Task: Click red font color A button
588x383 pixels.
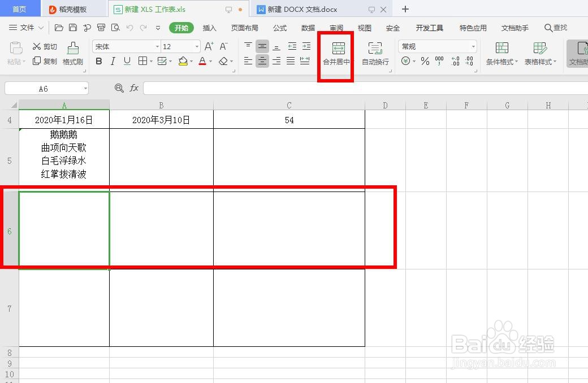Action: (202, 61)
